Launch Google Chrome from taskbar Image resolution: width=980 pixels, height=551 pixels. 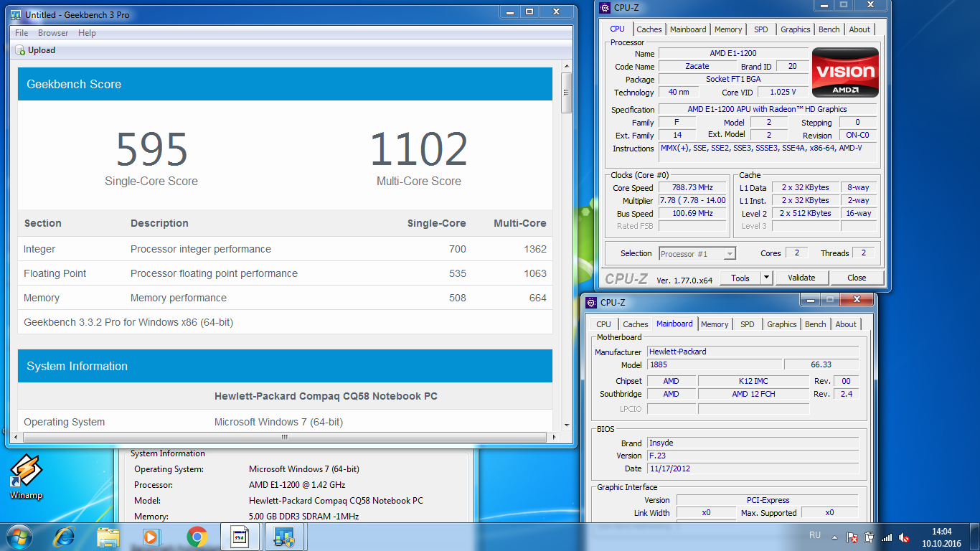click(197, 537)
